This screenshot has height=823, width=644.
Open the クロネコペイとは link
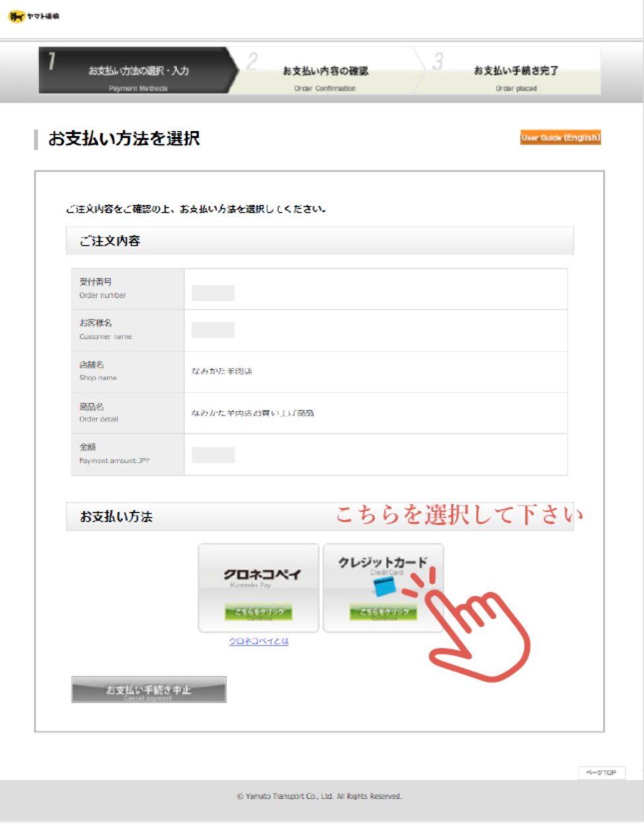click(x=259, y=641)
